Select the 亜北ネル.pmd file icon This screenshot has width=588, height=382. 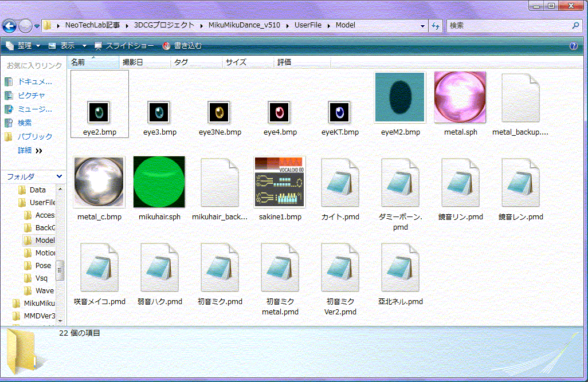point(400,267)
